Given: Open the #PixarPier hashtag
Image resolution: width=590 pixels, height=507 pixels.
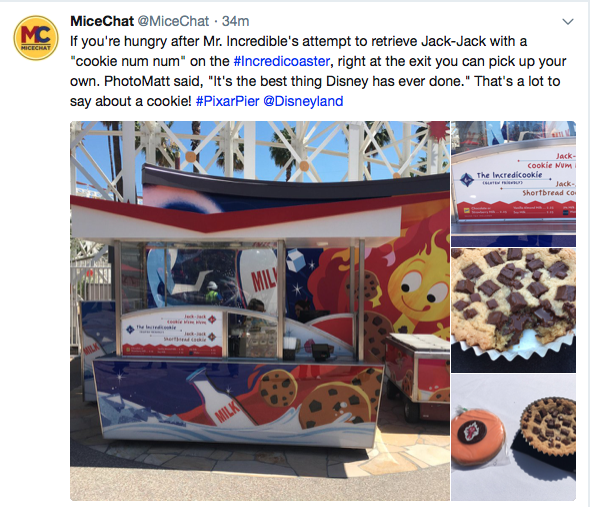Looking at the screenshot, I should click(x=228, y=101).
